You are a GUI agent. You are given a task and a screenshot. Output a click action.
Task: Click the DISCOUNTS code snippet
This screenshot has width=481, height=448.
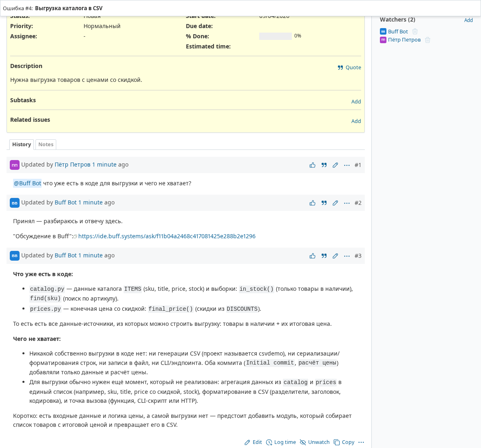242,309
